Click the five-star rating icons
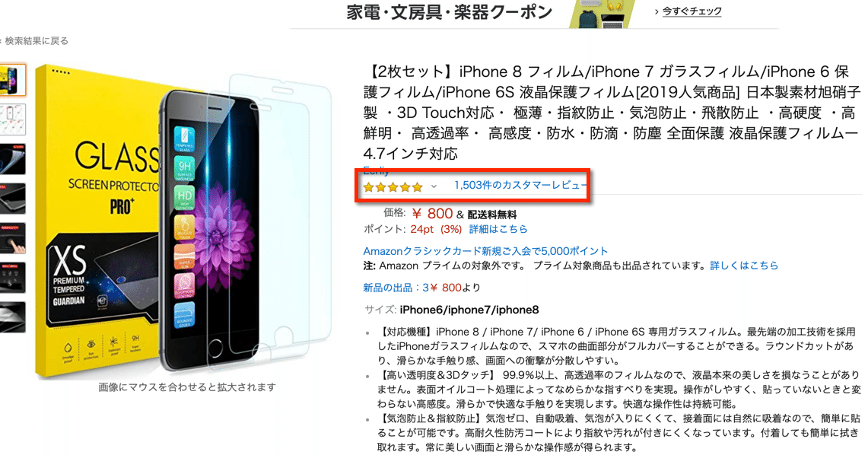 coord(393,187)
